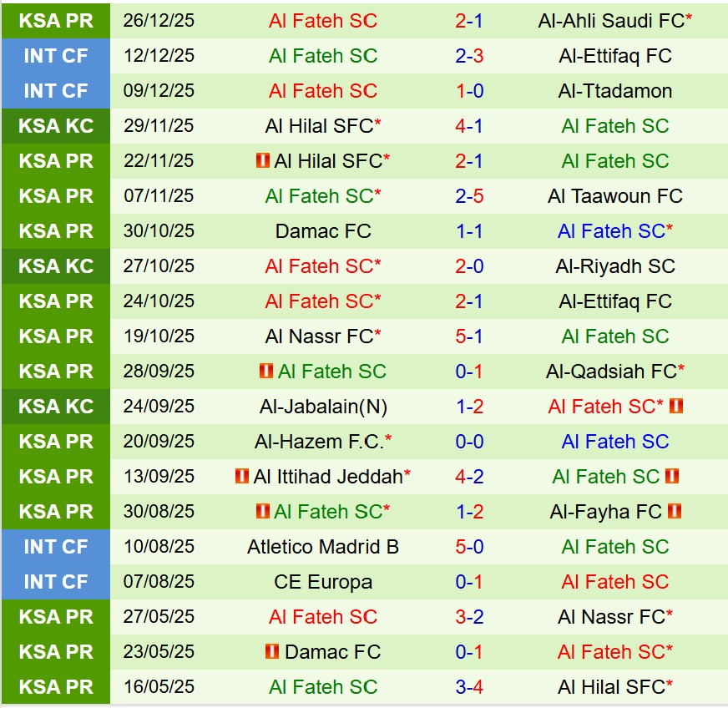
Task: Open the CE Europa team link
Action: coord(323,582)
